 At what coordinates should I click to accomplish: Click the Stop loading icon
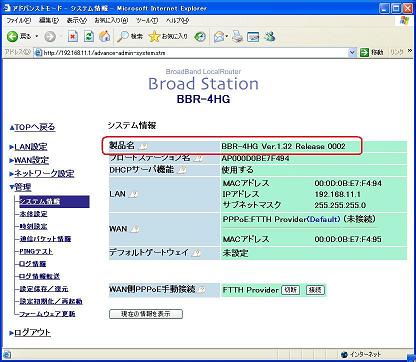73,36
